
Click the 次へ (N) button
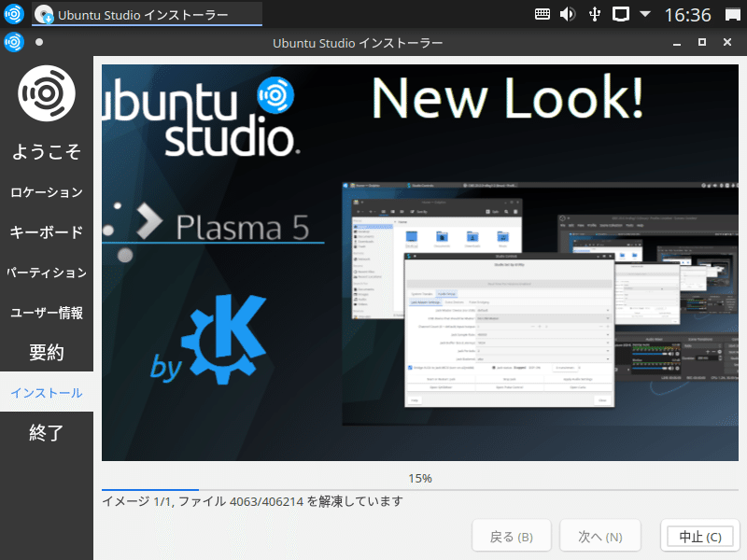coord(600,538)
